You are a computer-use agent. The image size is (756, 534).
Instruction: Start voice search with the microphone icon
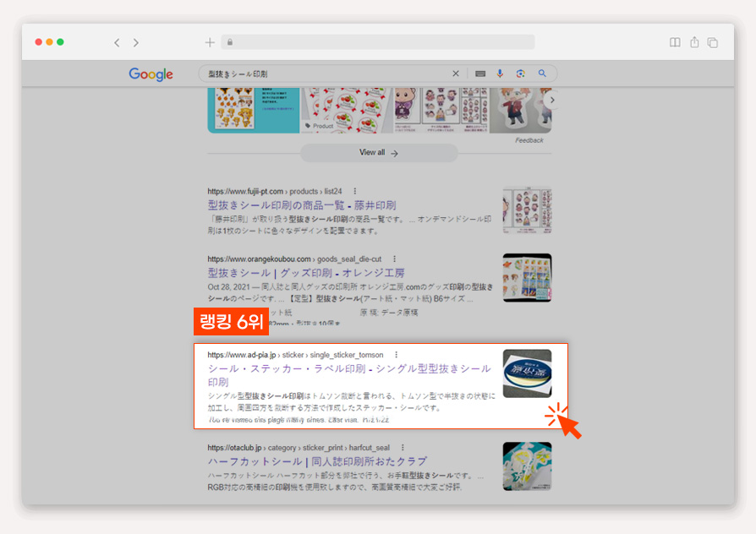[500, 74]
